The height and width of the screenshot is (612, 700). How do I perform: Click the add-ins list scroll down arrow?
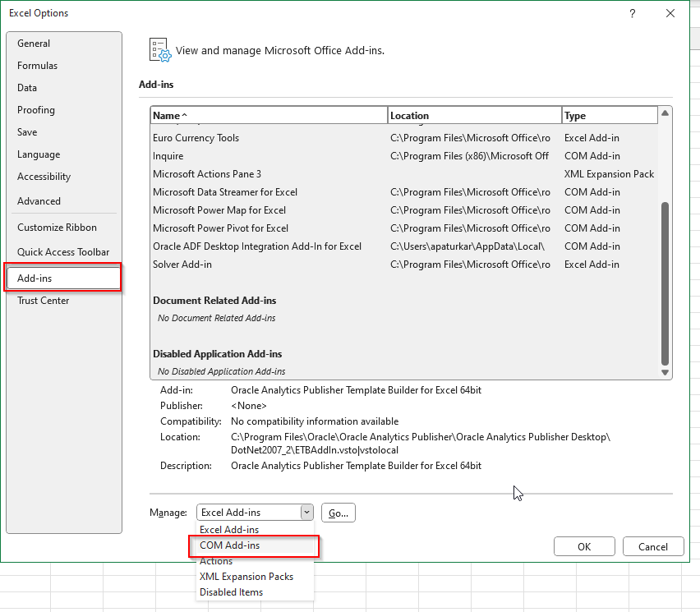pyautogui.click(x=665, y=372)
